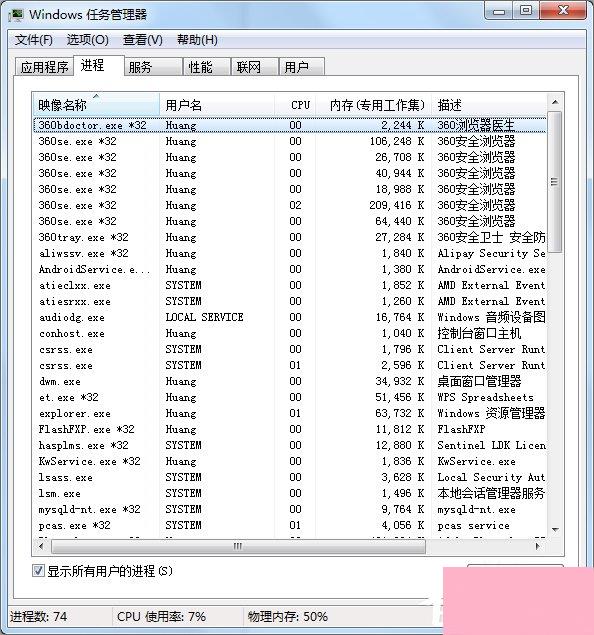Select the lsm.exe process
Image resolution: width=594 pixels, height=635 pixels.
pyautogui.click(x=290, y=493)
